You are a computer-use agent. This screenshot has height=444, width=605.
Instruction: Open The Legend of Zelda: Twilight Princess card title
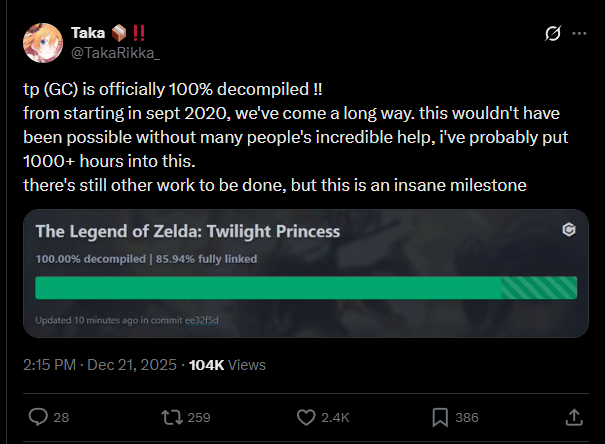pyautogui.click(x=188, y=231)
